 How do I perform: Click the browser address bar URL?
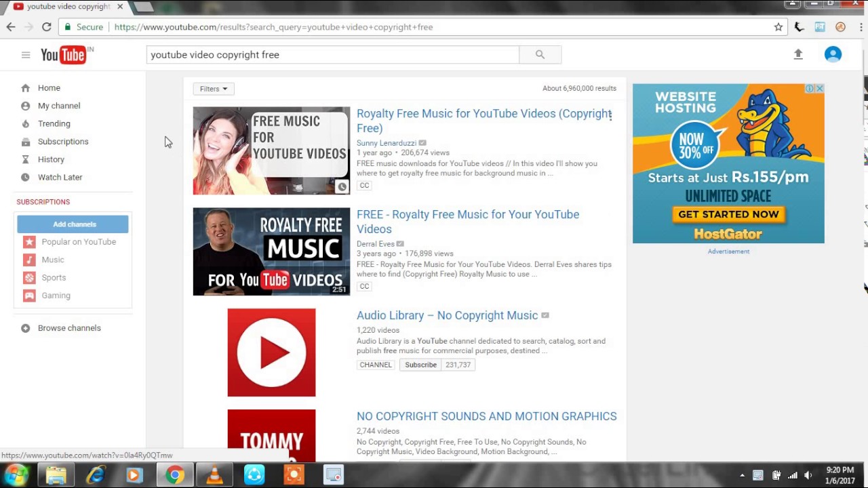pyautogui.click(x=273, y=27)
